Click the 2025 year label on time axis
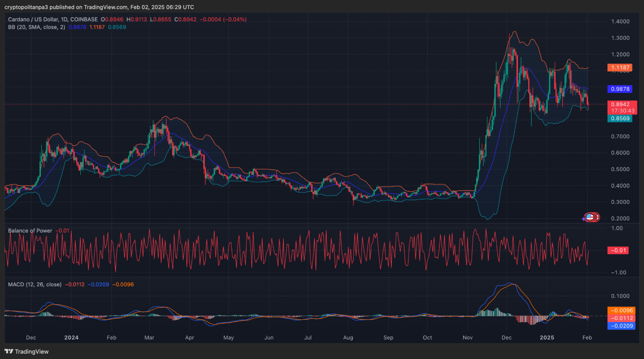Screen dimensions: 644x359 point(547,338)
